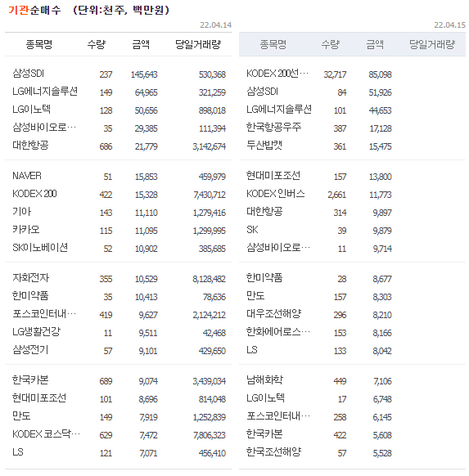469x476 pixels.
Task: Click the 기관순매수 title heading
Action: pos(34,10)
